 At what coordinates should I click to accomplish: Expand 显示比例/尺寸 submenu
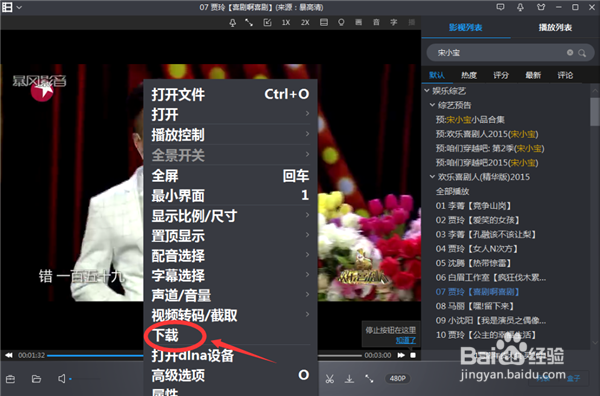pyautogui.click(x=230, y=216)
